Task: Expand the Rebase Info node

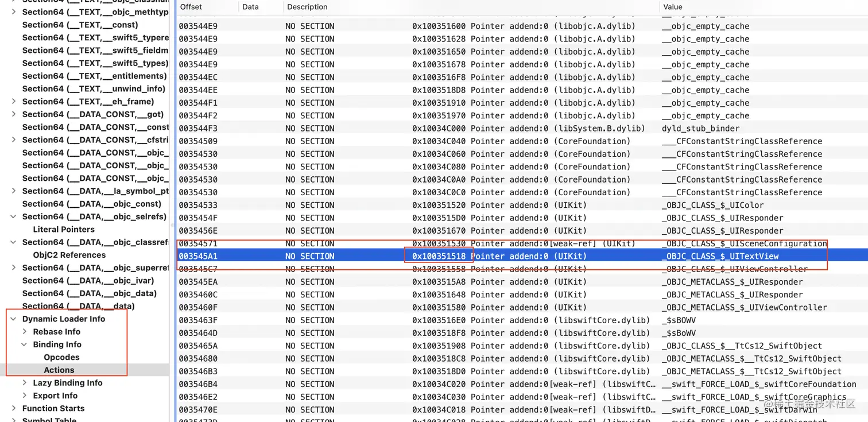Action: (24, 332)
